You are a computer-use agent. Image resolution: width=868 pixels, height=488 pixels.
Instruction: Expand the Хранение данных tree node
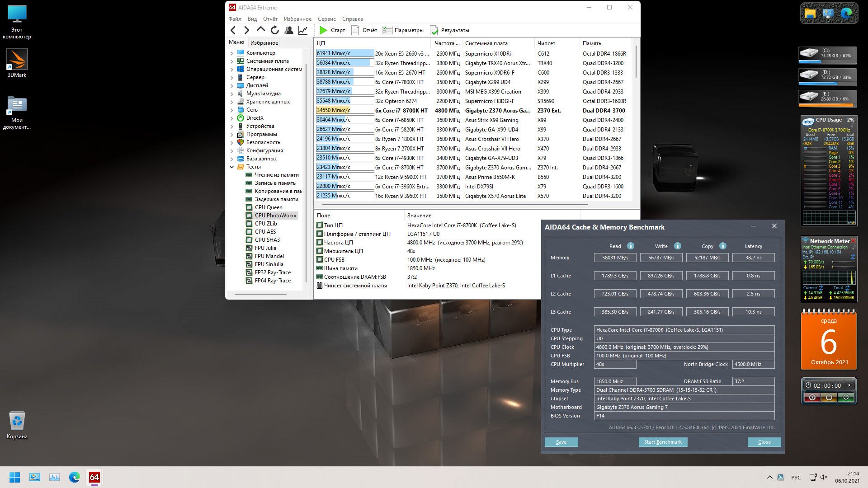click(x=232, y=102)
